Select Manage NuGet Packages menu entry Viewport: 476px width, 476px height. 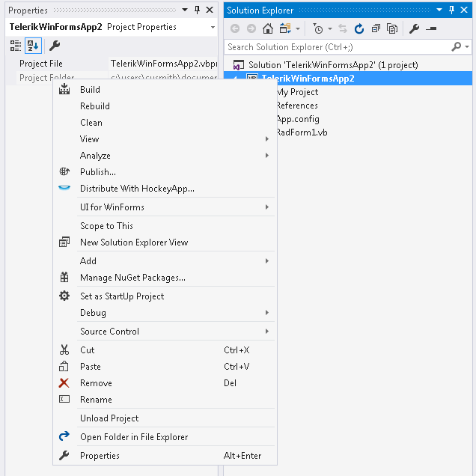(132, 278)
